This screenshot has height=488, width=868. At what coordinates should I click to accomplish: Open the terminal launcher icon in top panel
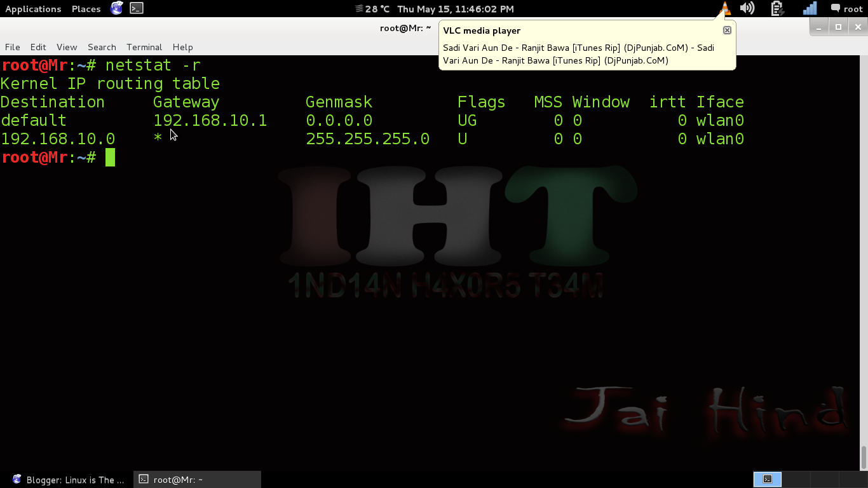(x=135, y=8)
